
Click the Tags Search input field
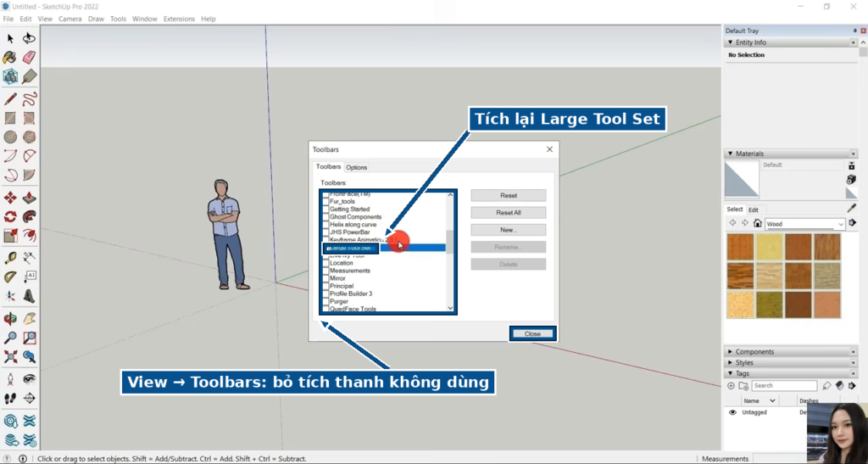click(784, 385)
